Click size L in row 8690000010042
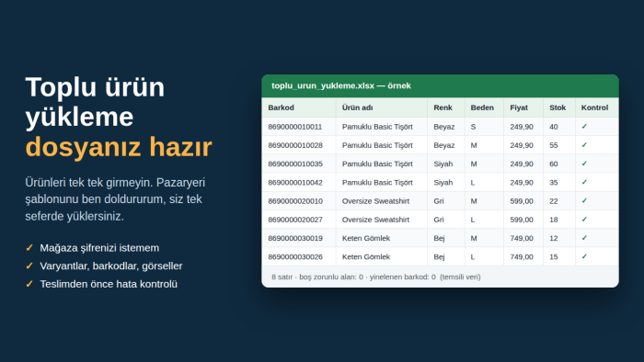 click(x=473, y=183)
